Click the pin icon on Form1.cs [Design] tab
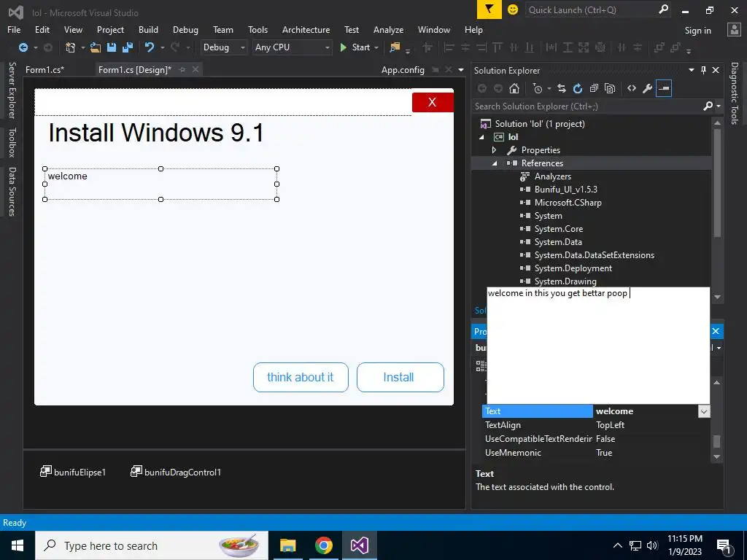The image size is (747, 560). point(182,69)
